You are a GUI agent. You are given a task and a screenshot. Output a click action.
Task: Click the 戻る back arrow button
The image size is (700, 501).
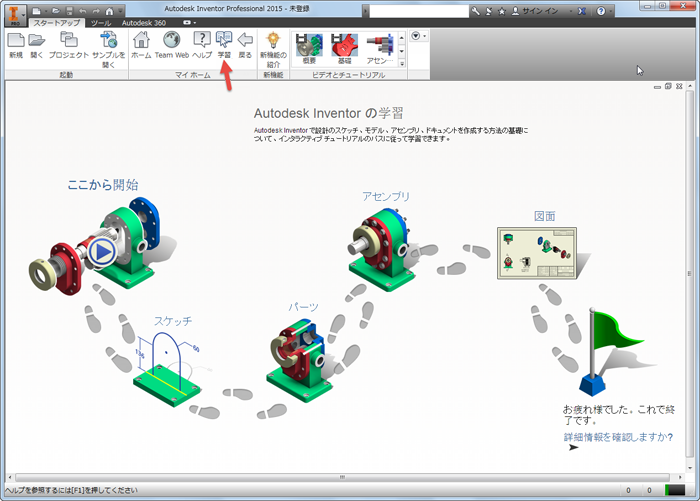click(245, 45)
